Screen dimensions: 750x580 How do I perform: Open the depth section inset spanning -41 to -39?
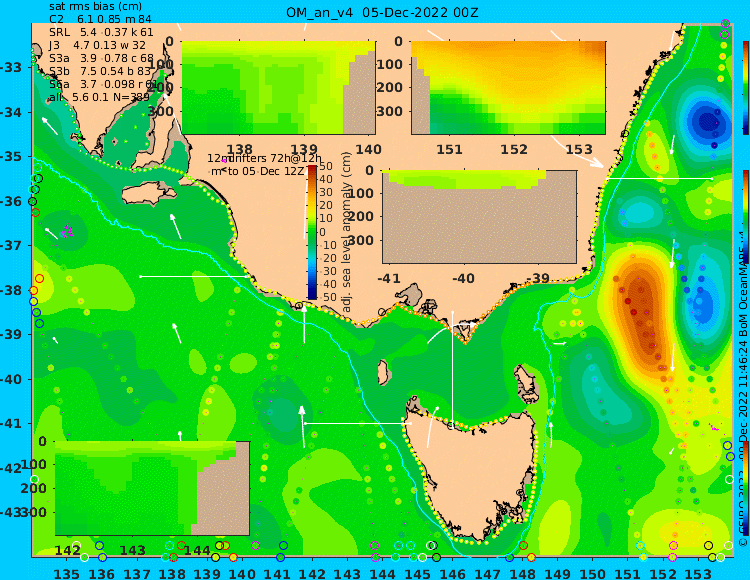tap(479, 217)
